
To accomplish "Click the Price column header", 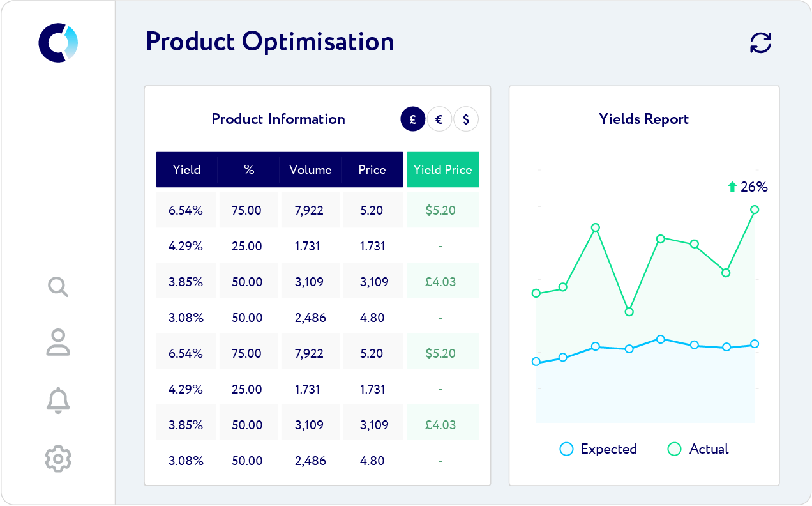I will (x=372, y=170).
